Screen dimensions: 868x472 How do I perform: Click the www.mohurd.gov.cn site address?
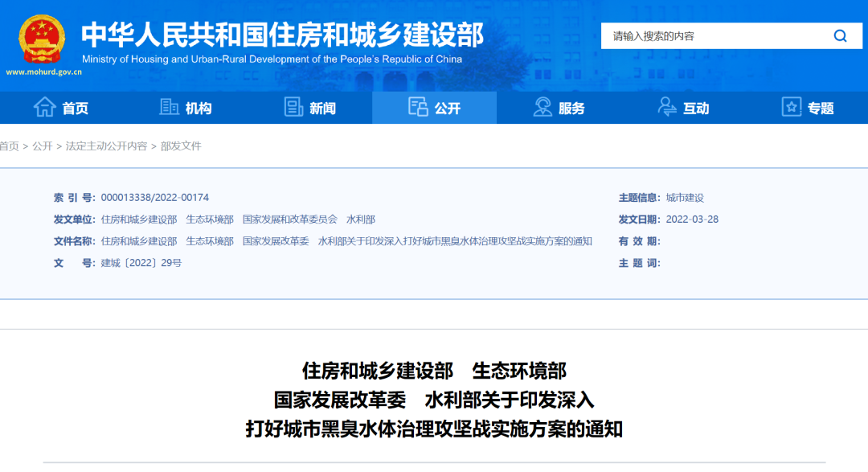(43, 72)
